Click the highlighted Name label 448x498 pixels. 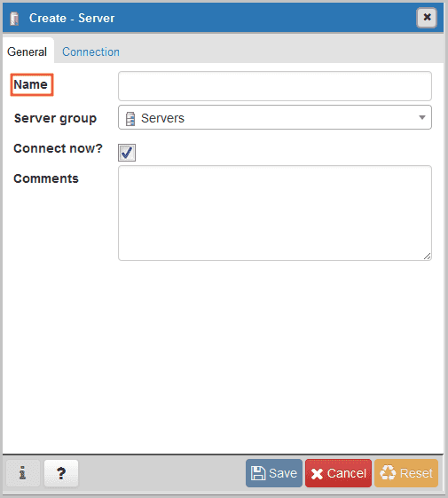[x=31, y=84]
